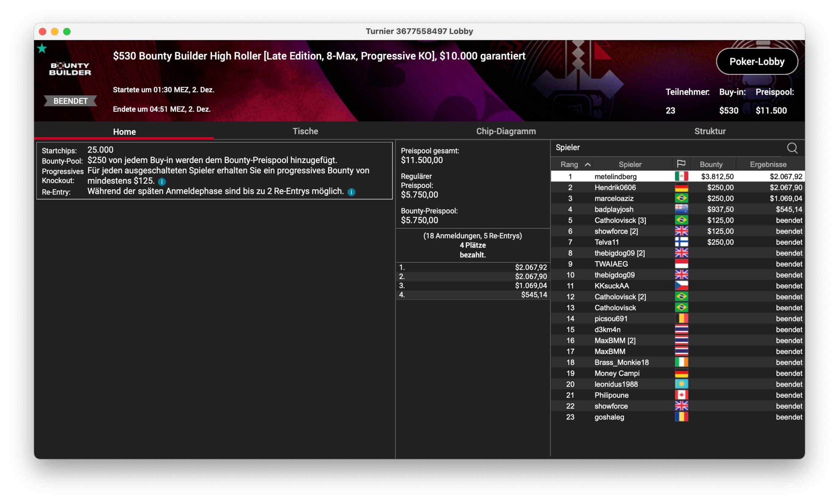Select badplayjosh in player list
The width and height of the screenshot is (839, 504).
614,209
